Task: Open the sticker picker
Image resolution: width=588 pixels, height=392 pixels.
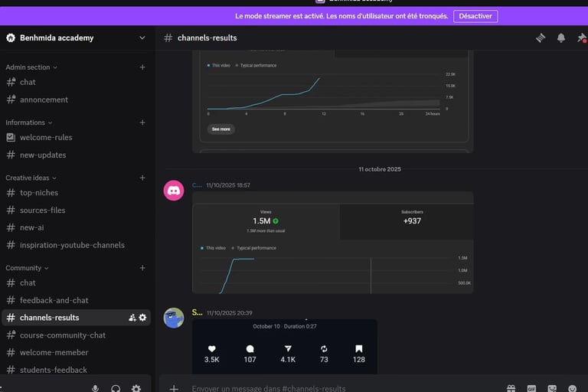Action: 552,388
